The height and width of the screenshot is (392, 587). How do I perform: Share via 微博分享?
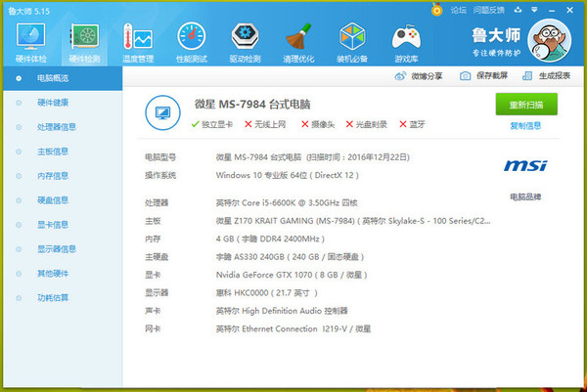point(420,75)
